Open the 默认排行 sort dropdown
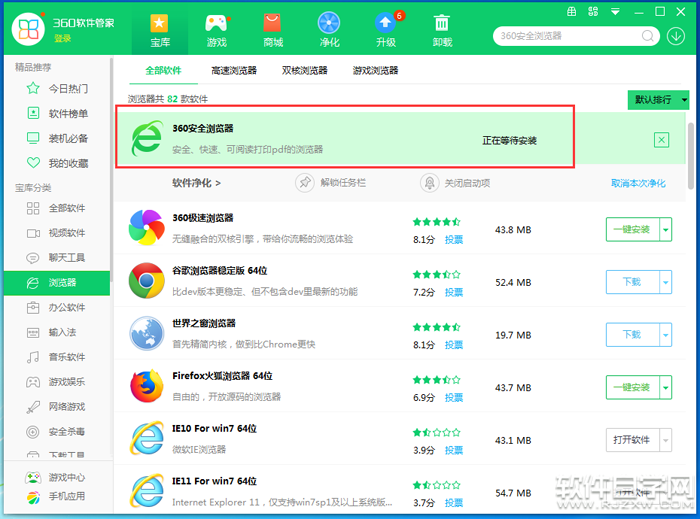Viewport: 700px width, 519px height. coord(658,100)
